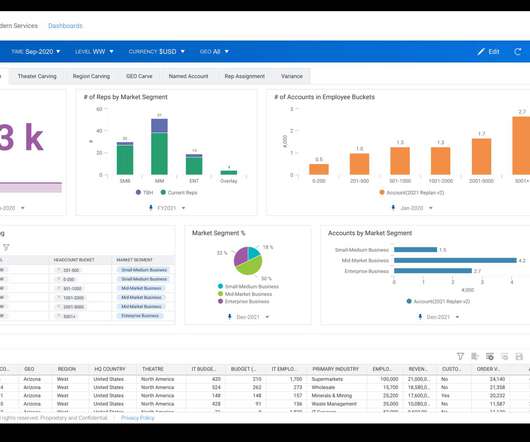Open the LEVEL WW dropdown
The width and height of the screenshot is (530, 442).
click(94, 52)
